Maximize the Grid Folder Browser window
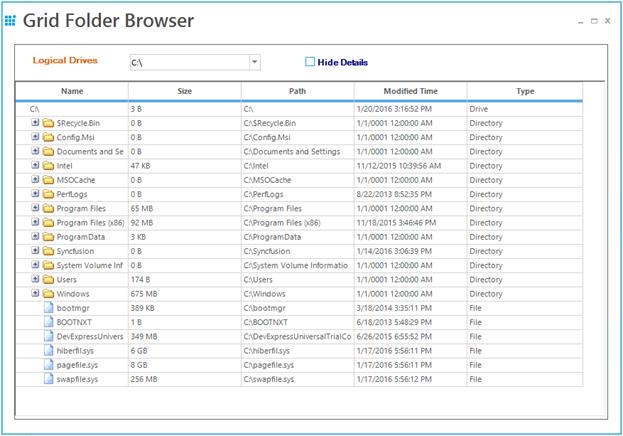Screen dimensions: 623x436 point(594,21)
